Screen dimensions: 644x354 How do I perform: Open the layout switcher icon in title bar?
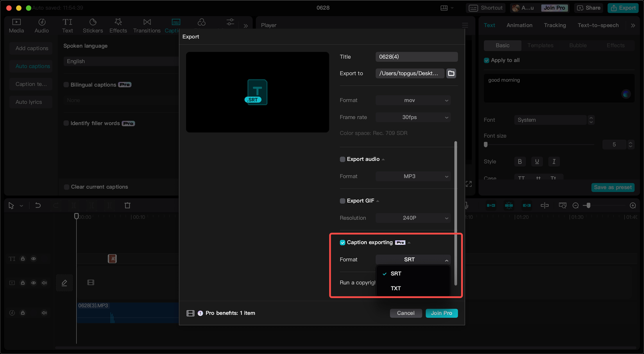click(x=444, y=8)
